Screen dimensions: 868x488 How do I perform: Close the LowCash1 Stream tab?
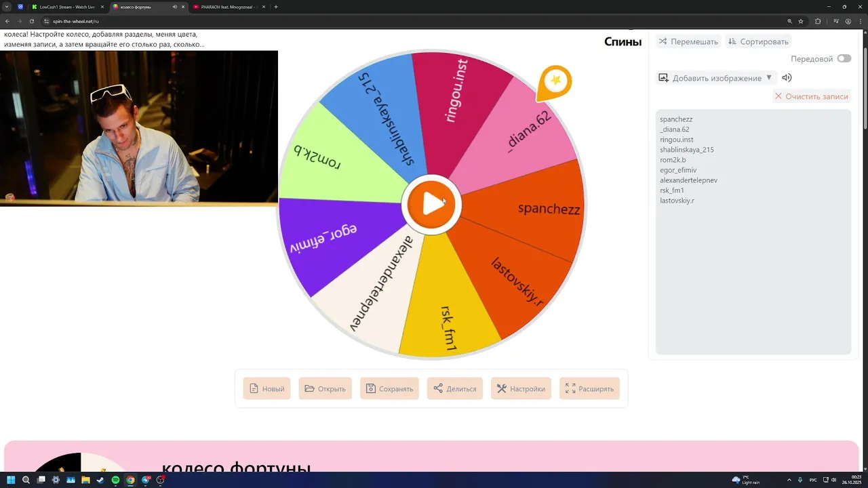(102, 7)
